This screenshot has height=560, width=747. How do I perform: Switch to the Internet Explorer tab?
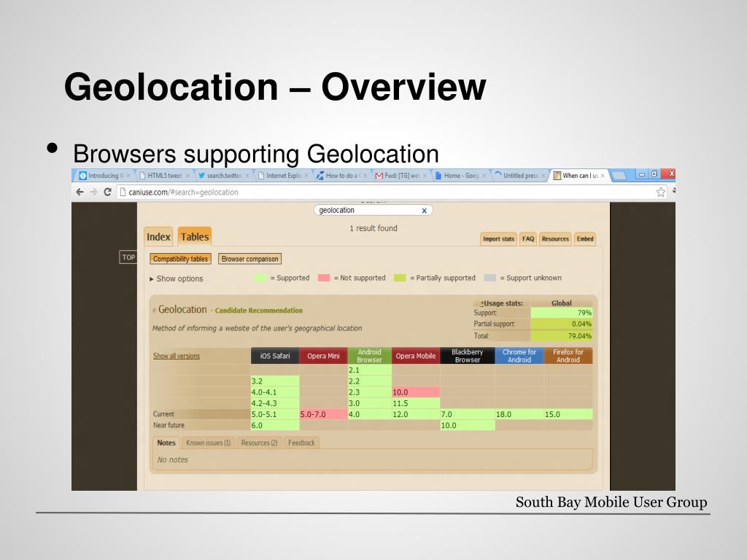(283, 176)
